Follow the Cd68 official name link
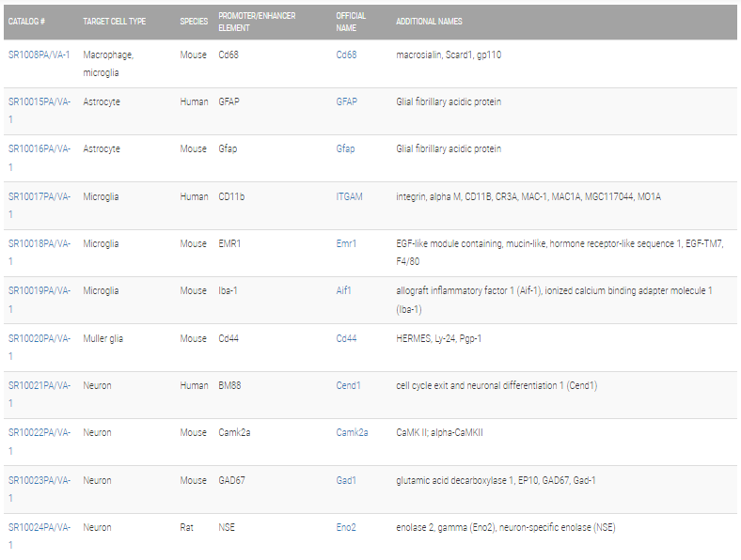This screenshot has width=741, height=560. tap(346, 54)
